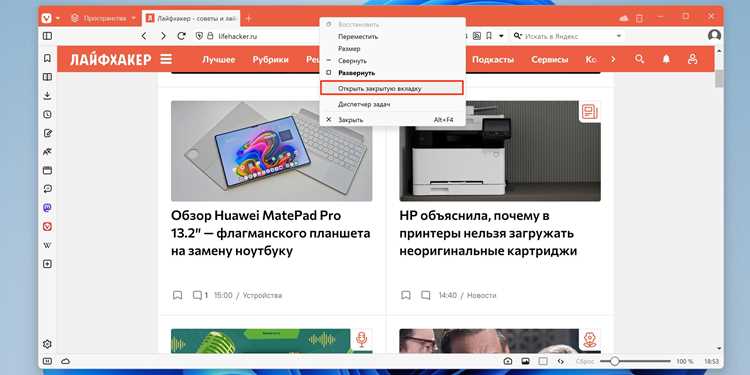
Task: Open the Wikipedia web panel
Action: [x=47, y=245]
